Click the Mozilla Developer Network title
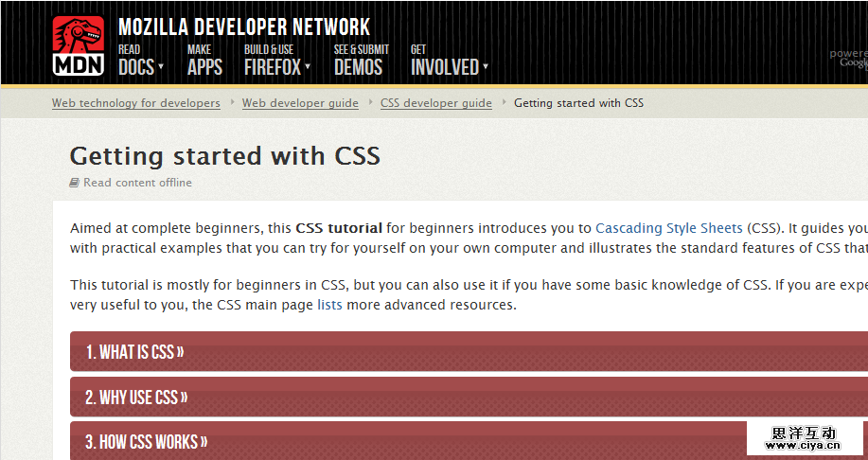Image resolution: width=868 pixels, height=460 pixels. coord(244,27)
